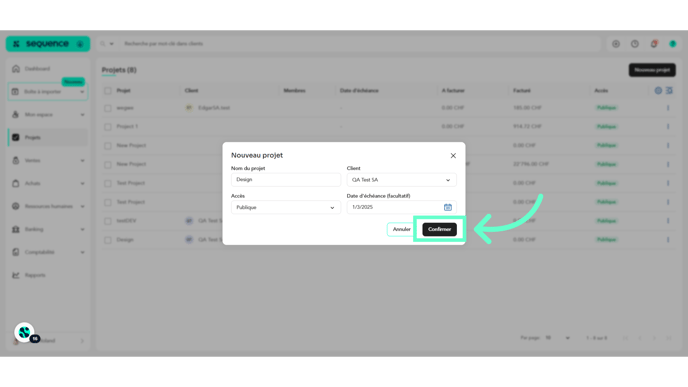Screen dimensions: 688x387
Task: Click the keyword search field
Action: point(360,44)
